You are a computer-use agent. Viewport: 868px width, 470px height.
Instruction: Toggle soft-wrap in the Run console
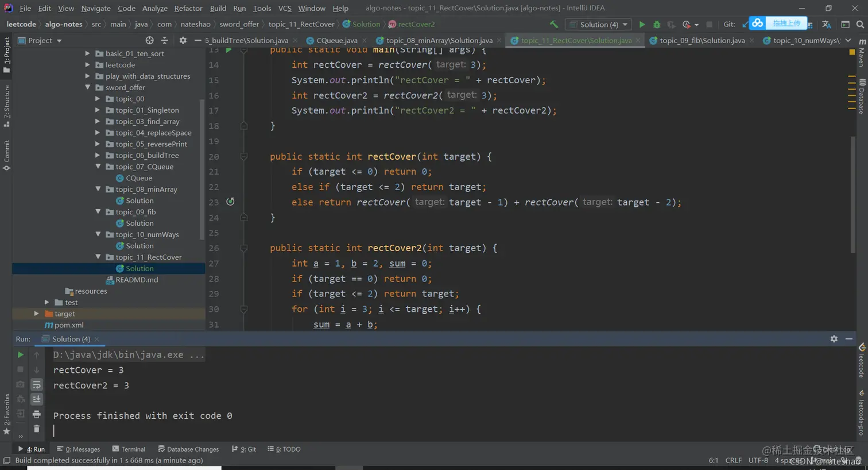[x=37, y=384]
